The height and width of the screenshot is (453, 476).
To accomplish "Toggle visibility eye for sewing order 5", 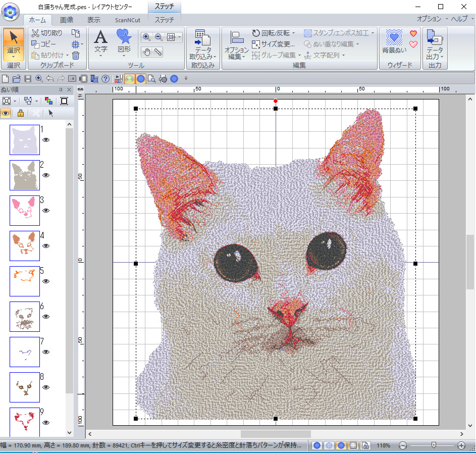I will pos(46,281).
